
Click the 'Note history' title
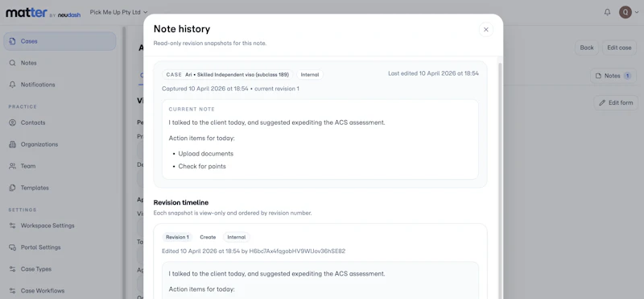182,29
